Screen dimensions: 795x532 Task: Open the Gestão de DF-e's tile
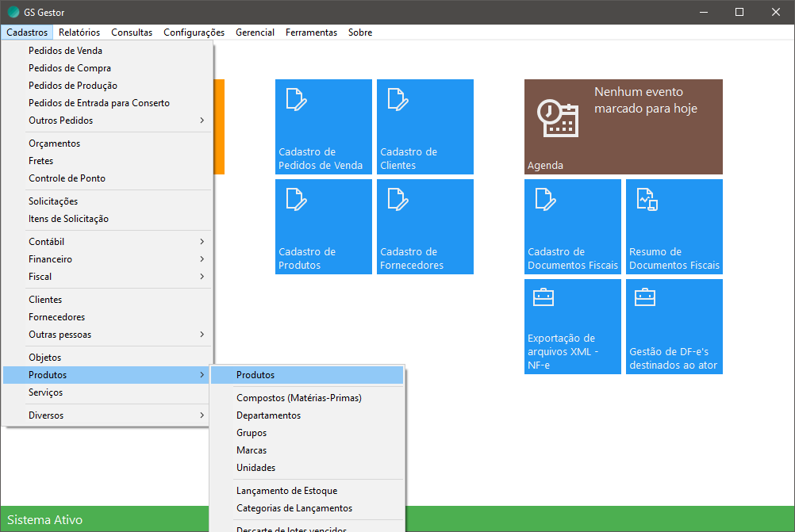pyautogui.click(x=674, y=327)
